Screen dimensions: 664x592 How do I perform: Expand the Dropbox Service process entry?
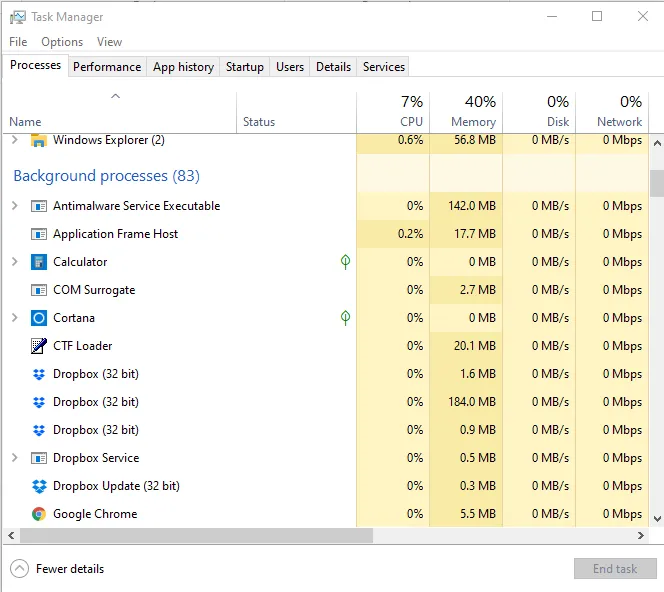14,458
